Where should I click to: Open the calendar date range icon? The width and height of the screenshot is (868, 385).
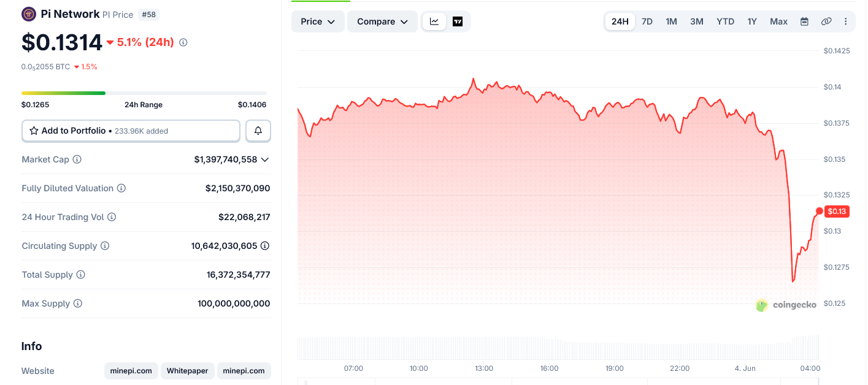click(804, 21)
